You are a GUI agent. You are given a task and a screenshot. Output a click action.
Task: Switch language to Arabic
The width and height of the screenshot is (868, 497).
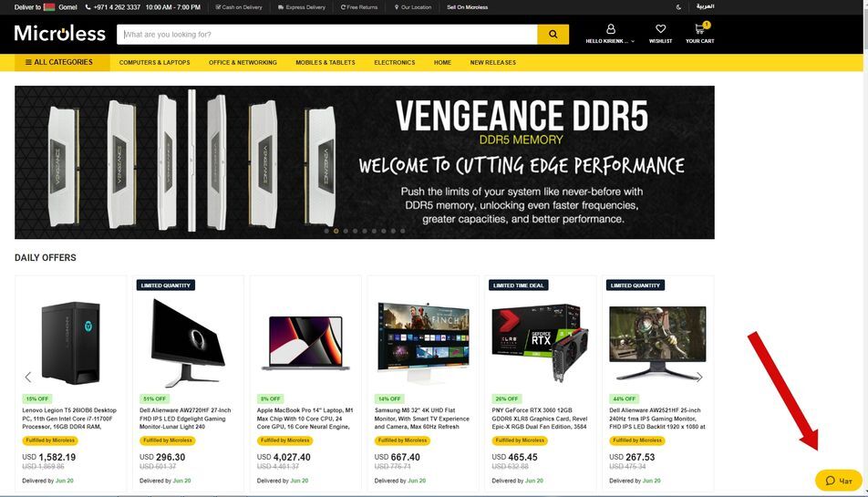[705, 6]
